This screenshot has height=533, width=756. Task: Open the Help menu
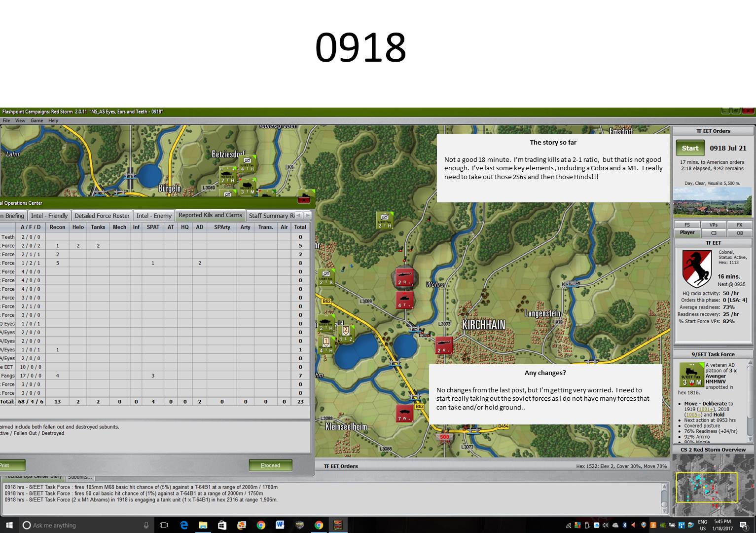53,120
